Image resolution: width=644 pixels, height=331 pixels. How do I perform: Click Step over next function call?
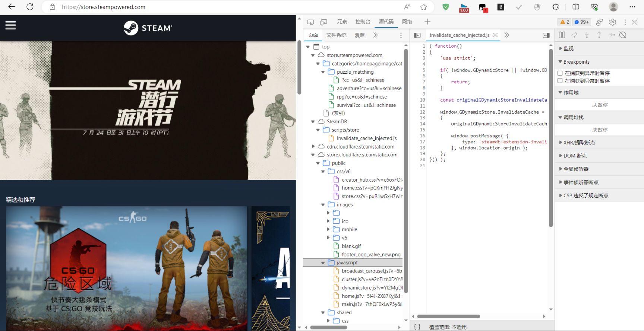tap(574, 35)
